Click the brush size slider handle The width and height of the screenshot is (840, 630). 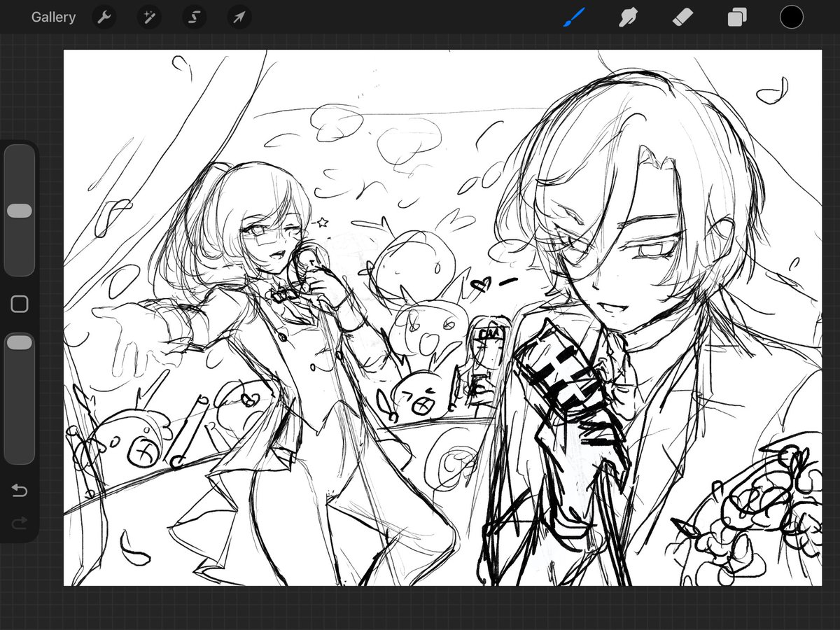click(x=19, y=211)
